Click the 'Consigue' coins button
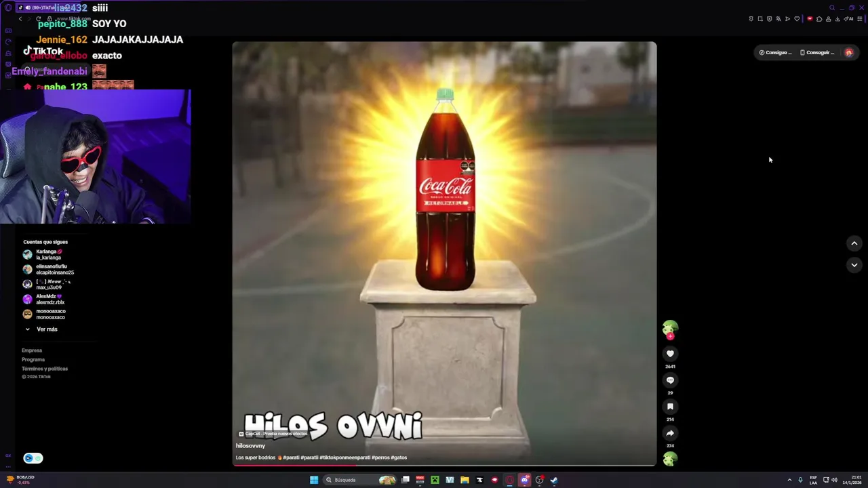Viewport: 868px width, 488px height. 775,52
